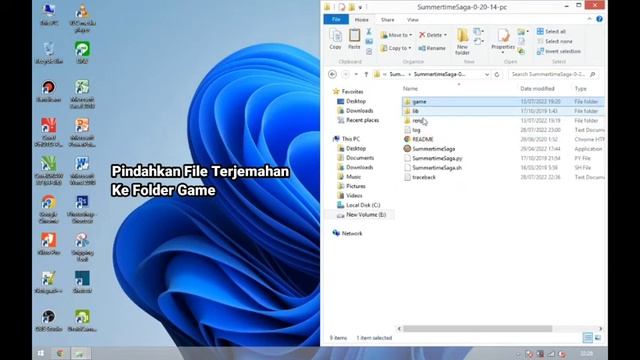The image size is (640, 360).
Task: Click the Chrome icon on the taskbar
Action: [x=60, y=353]
